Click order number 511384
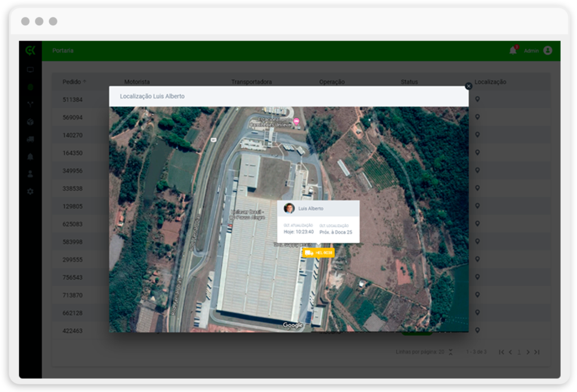 tap(73, 100)
